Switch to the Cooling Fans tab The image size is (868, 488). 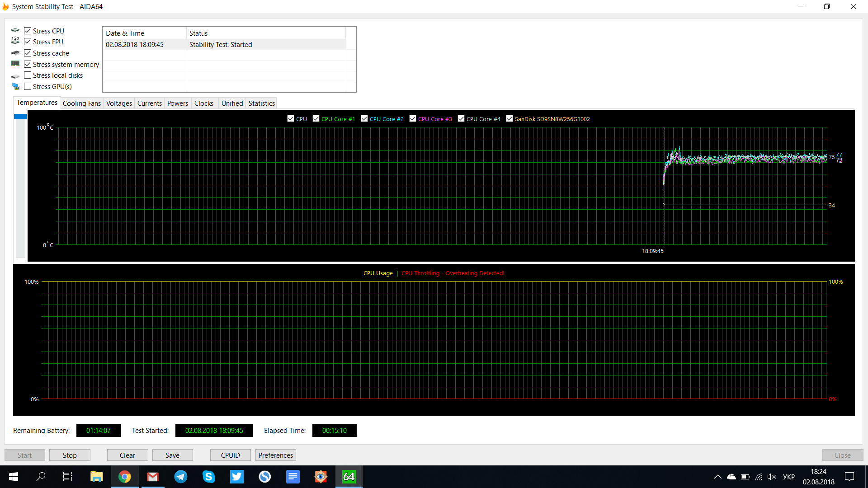pos(81,103)
